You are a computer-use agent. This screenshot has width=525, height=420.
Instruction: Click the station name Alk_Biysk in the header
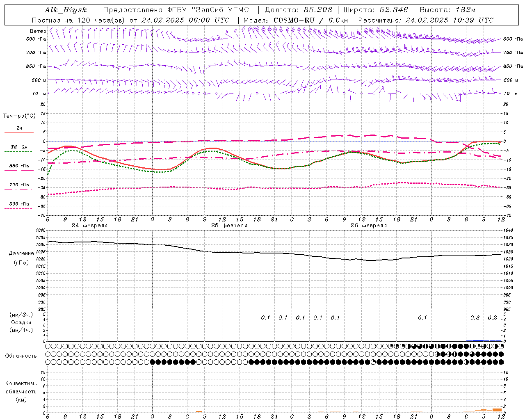66,10
